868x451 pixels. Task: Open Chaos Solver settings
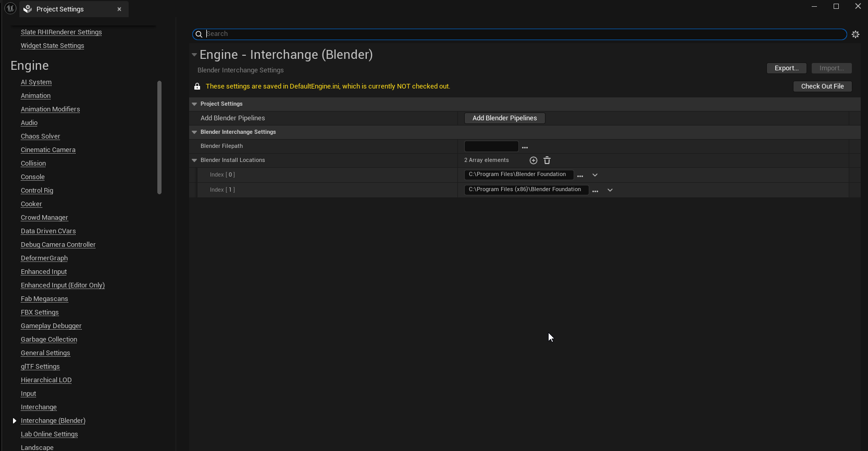(41, 136)
